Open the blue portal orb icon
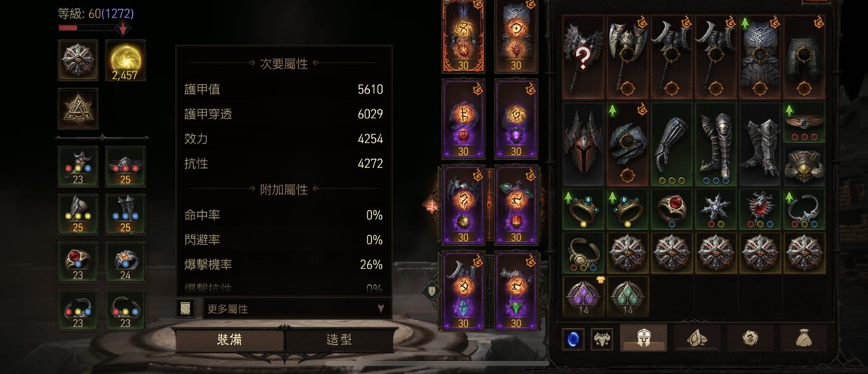The image size is (868, 374). (573, 339)
